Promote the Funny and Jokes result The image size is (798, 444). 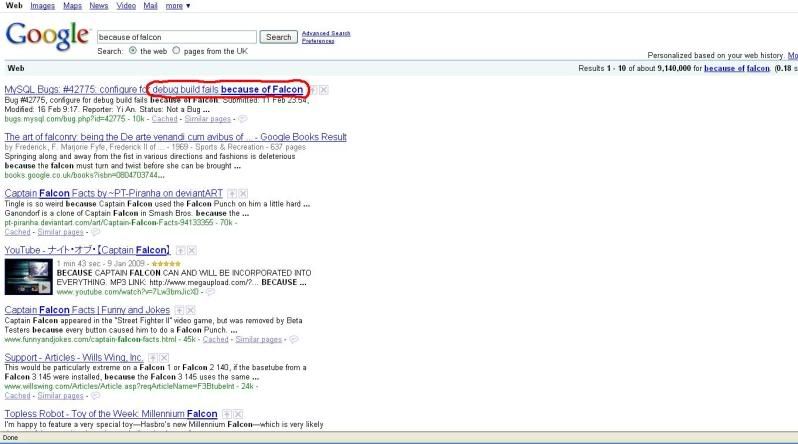(x=179, y=310)
